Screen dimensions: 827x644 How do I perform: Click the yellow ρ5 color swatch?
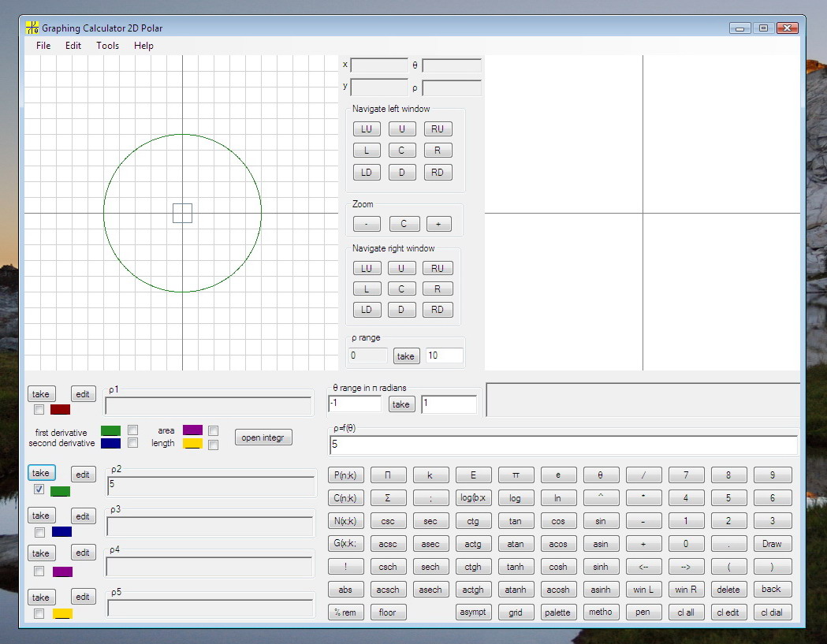(x=62, y=613)
